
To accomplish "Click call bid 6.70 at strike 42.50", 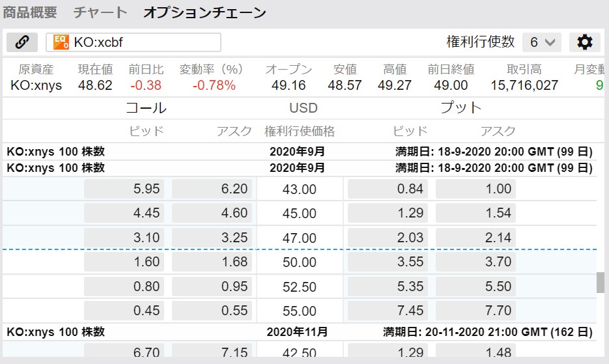I will click(124, 350).
